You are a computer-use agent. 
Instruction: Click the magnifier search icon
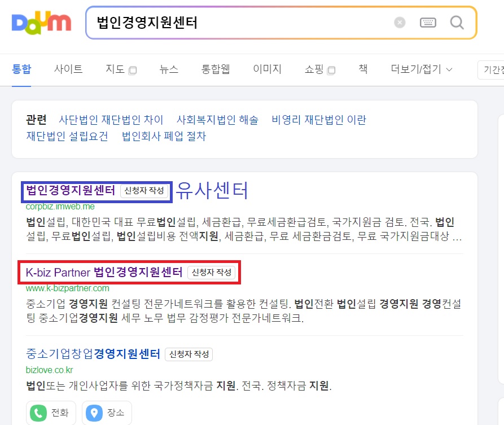457,23
